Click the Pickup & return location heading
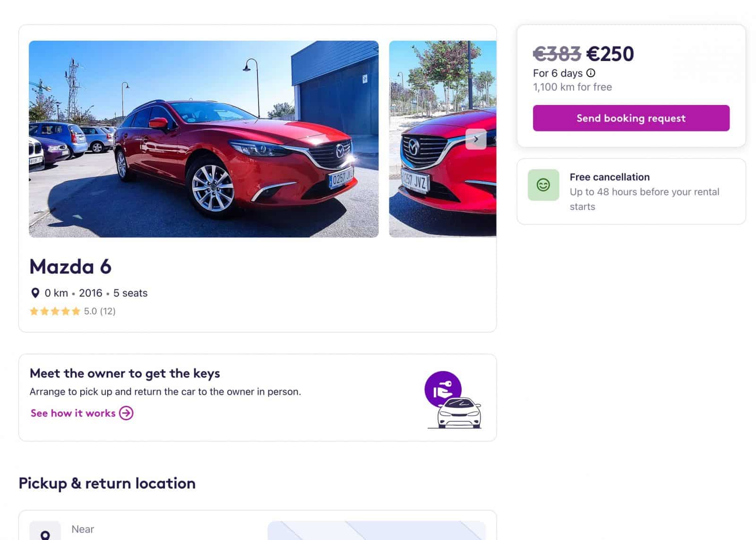This screenshot has height=540, width=756. (x=107, y=483)
